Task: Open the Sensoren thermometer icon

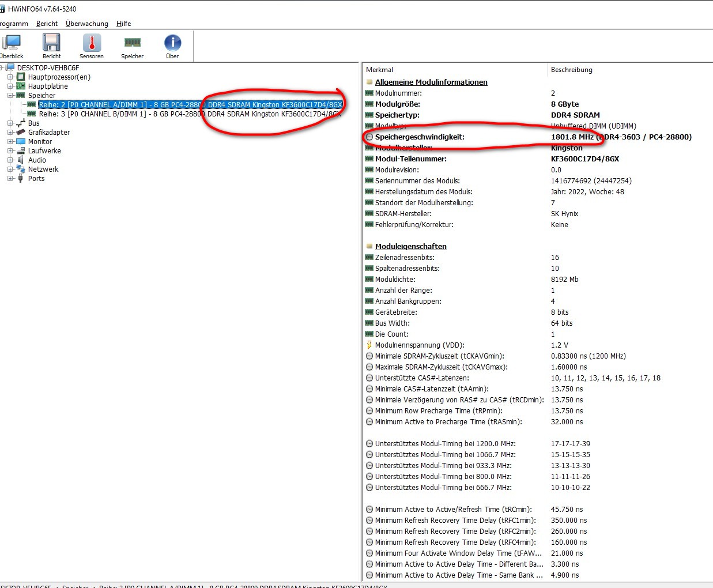Action: [92, 43]
